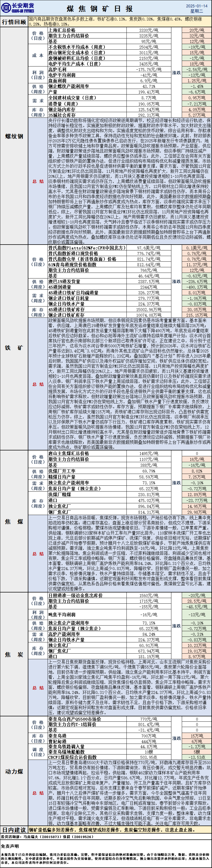Click 普氏指数折港口现货价格 row label
212x868 pixels.
(x=73, y=253)
